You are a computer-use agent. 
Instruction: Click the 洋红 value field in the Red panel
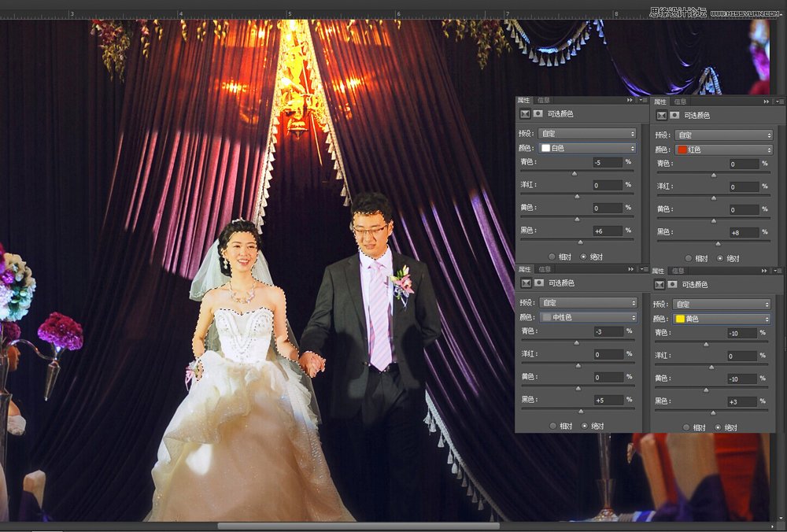[744, 187]
